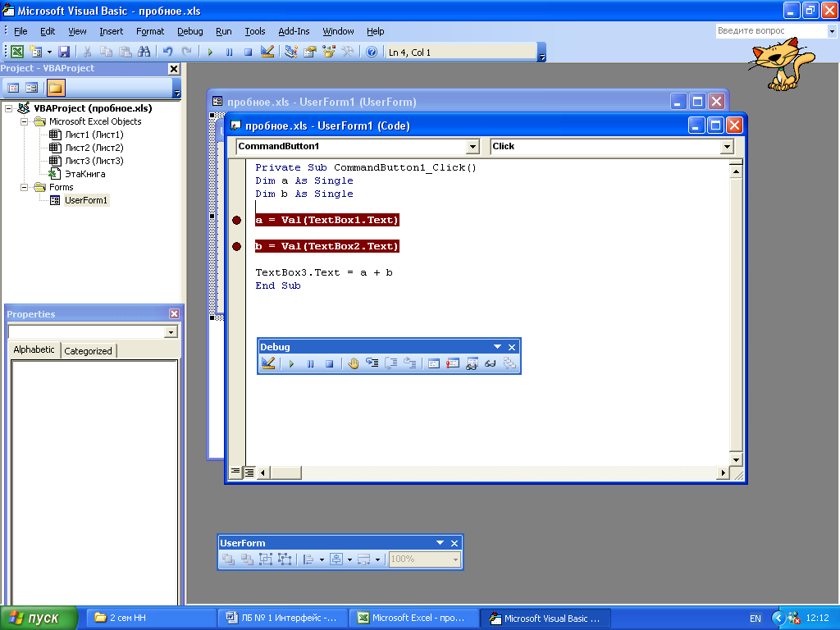Click Procedure View button in code window
Image resolution: width=840 pixels, height=630 pixels.
point(235,472)
